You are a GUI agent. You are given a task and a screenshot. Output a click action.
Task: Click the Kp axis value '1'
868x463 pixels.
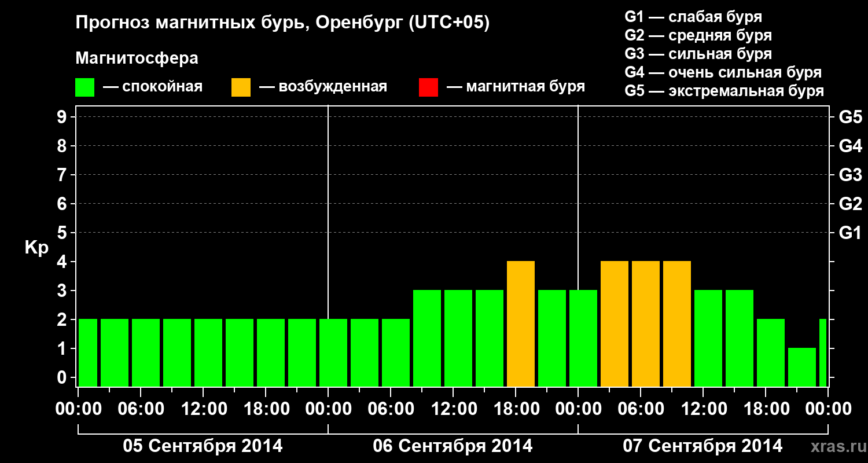[63, 348]
